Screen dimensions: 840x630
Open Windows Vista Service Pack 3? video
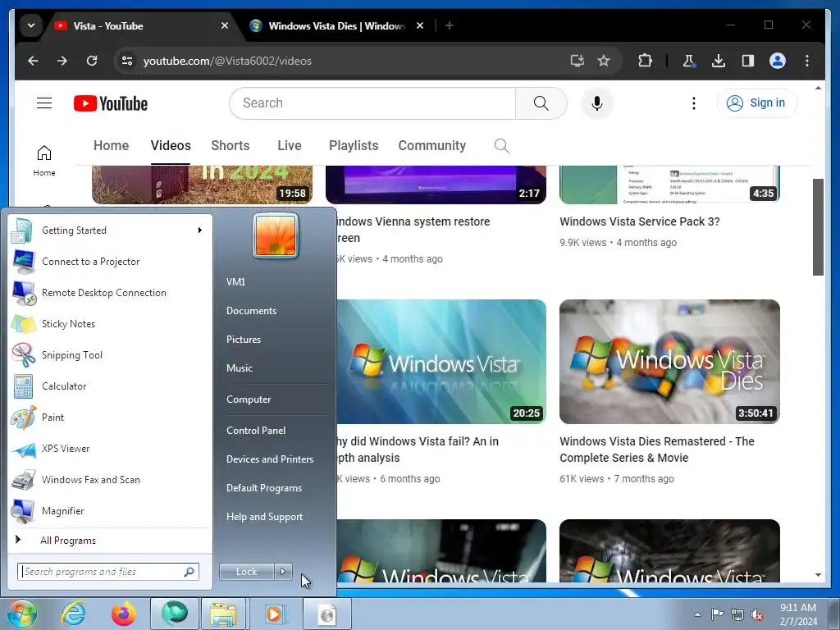pos(640,221)
